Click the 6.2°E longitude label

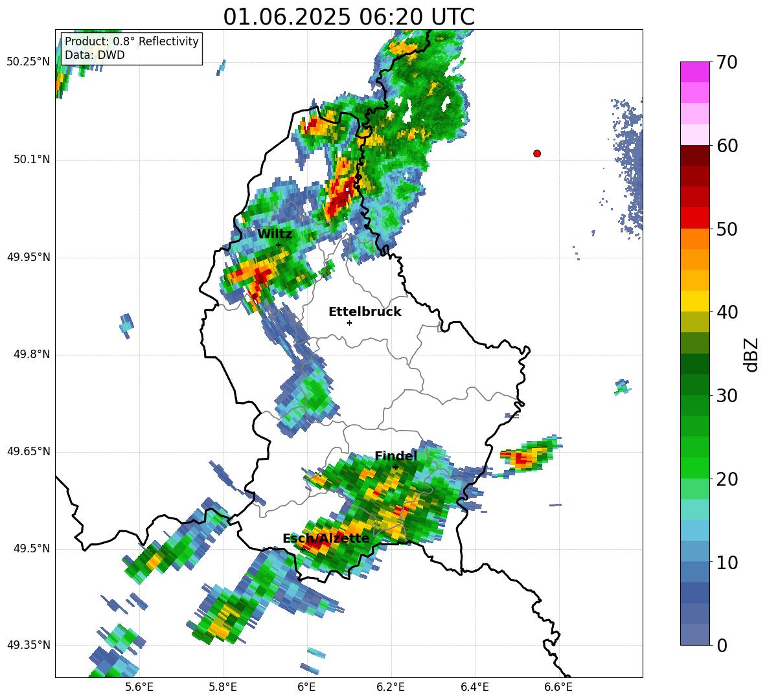(x=391, y=687)
